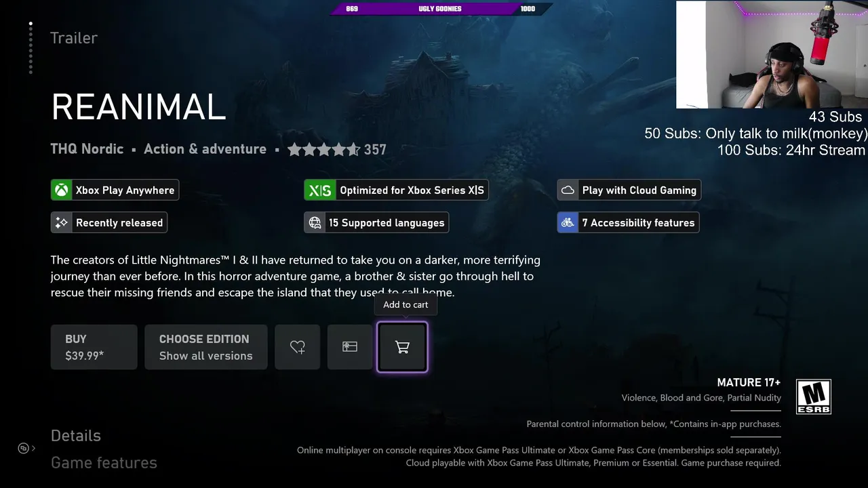Viewport: 868px width, 488px height.
Task: Click the vertical page position indicator
Action: [31, 47]
